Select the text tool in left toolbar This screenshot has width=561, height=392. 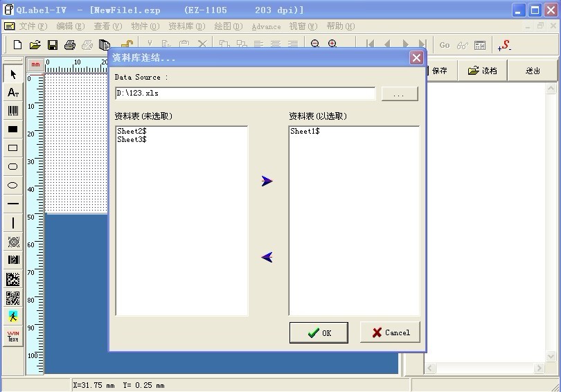pos(12,92)
